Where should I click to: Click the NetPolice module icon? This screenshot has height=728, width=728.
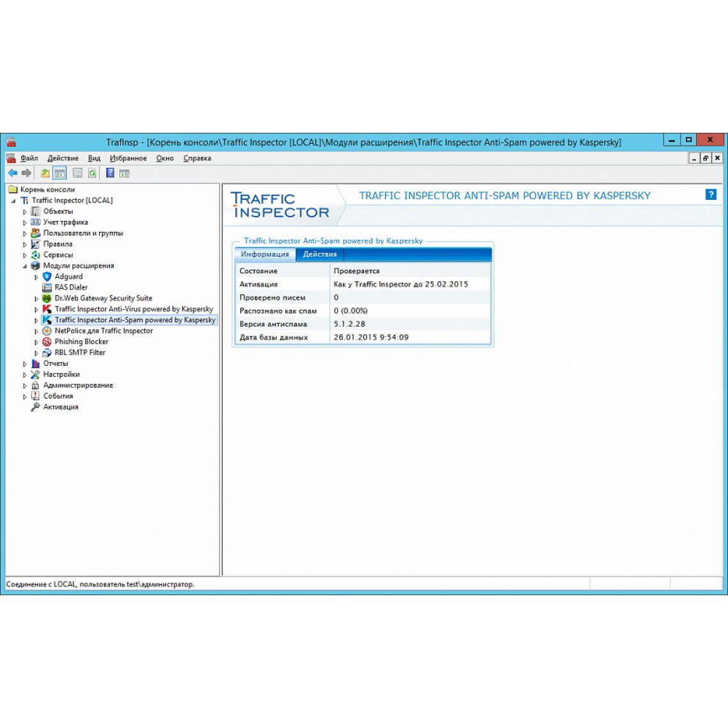[47, 331]
